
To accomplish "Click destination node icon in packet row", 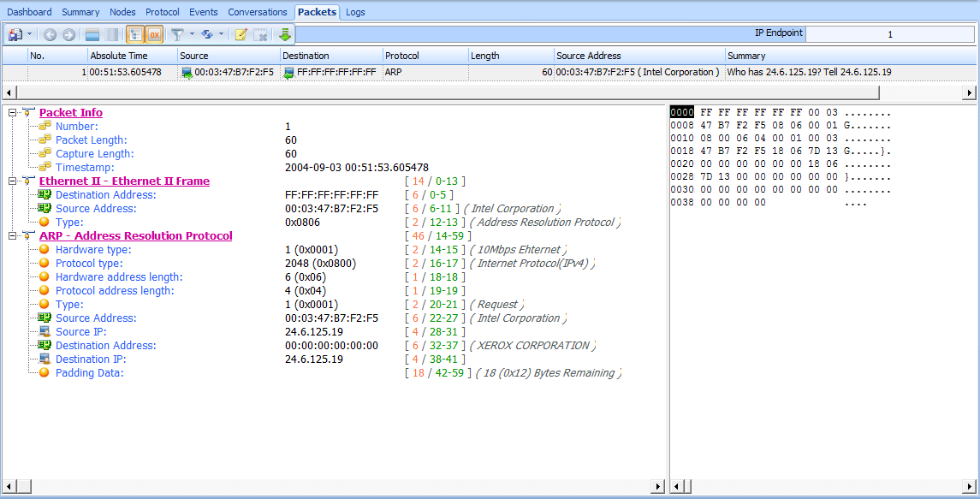I will point(288,73).
